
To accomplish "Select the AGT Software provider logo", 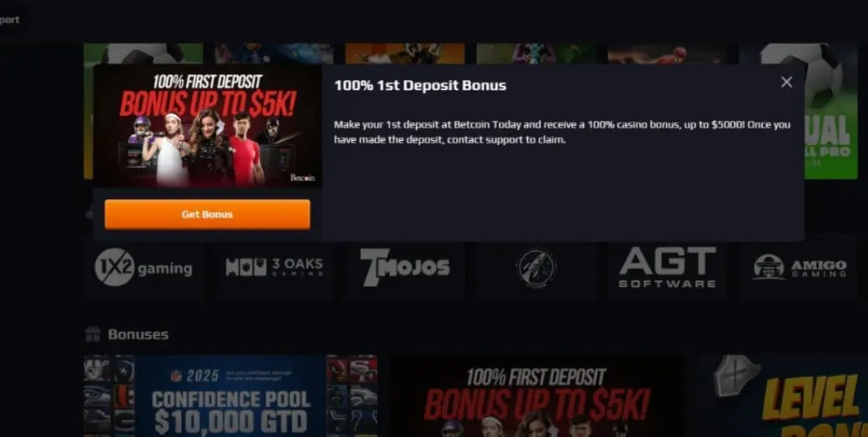I will point(667,268).
